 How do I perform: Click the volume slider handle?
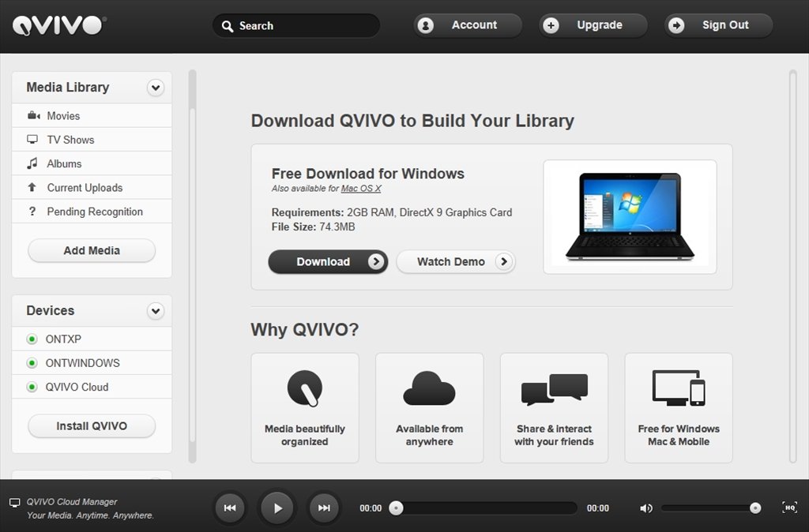click(755, 508)
